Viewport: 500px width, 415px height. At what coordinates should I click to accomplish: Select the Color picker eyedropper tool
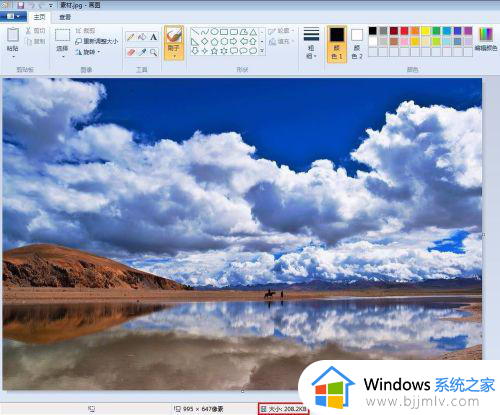tap(142, 52)
